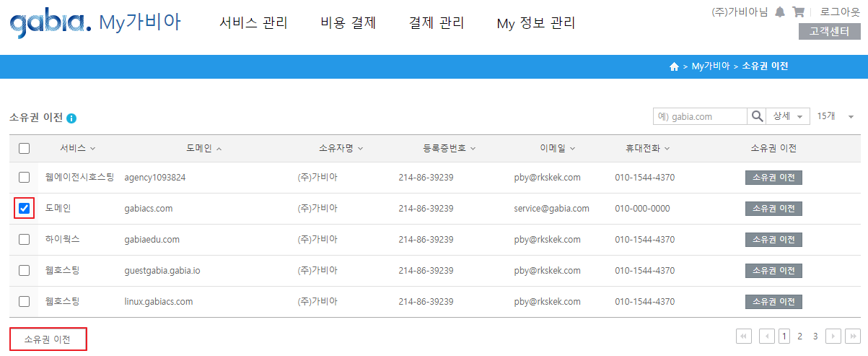Image resolution: width=868 pixels, height=356 pixels.
Task: Go to page 3
Action: [x=815, y=336]
